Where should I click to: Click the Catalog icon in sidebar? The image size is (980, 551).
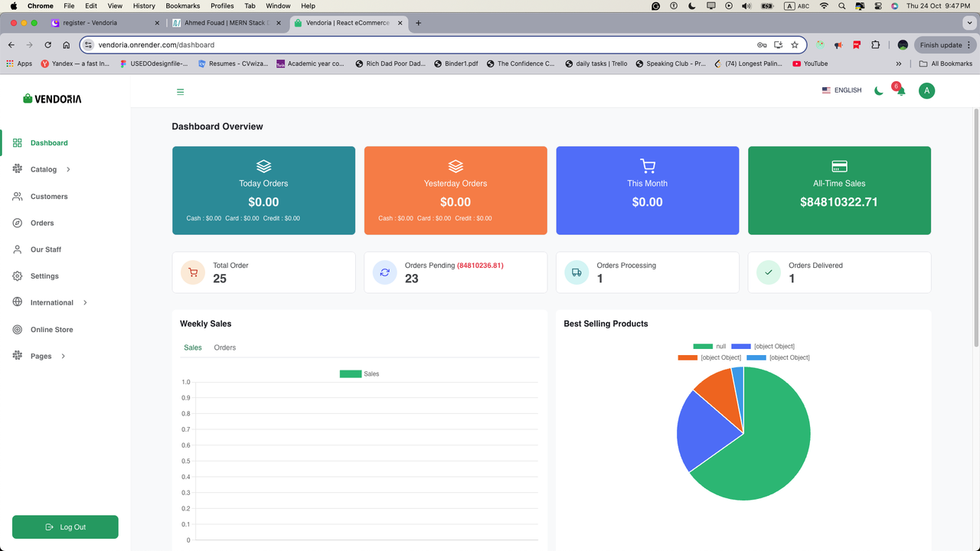(17, 169)
